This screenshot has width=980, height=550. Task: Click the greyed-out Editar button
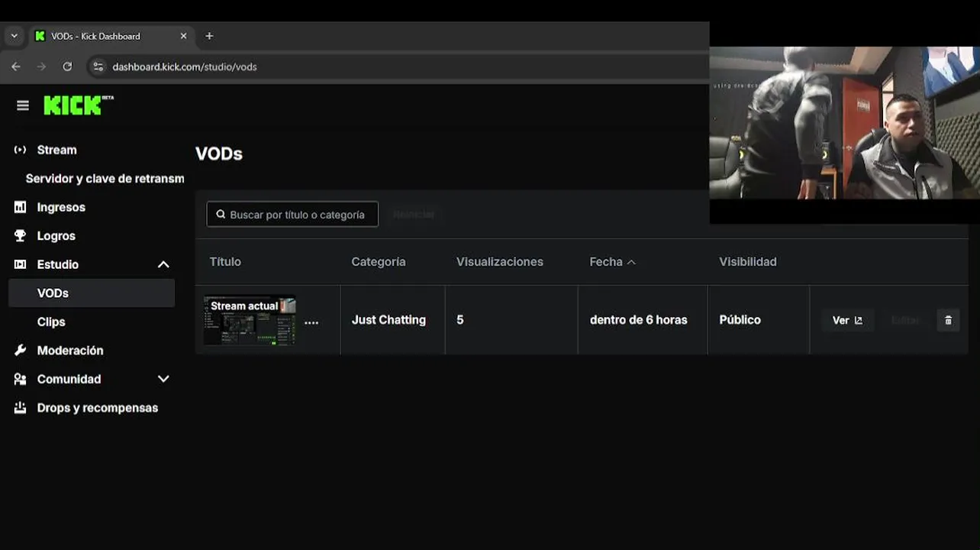tap(905, 320)
